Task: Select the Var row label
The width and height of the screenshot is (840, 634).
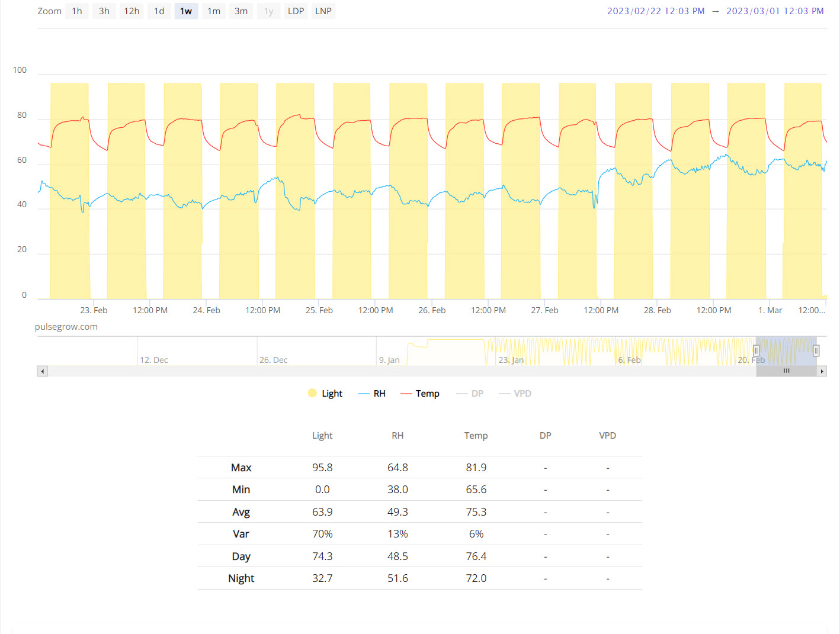Action: [x=241, y=534]
